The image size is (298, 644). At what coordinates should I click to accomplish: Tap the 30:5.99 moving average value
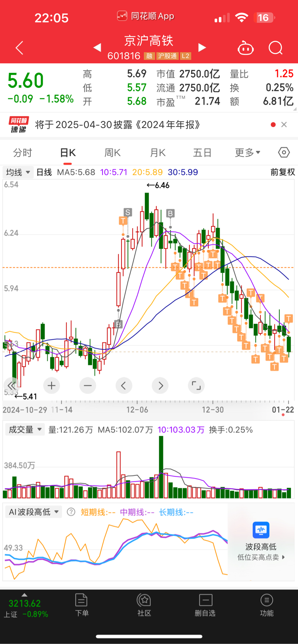point(183,172)
